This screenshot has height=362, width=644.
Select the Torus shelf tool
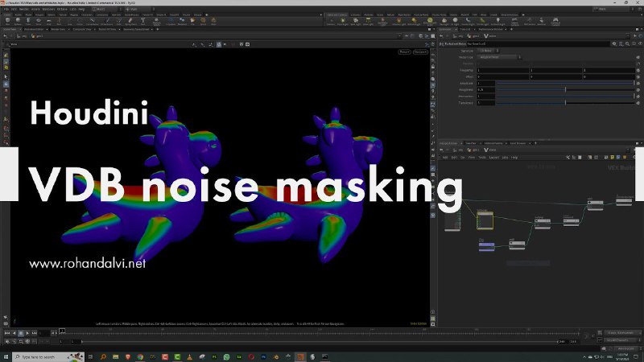click(x=38, y=21)
